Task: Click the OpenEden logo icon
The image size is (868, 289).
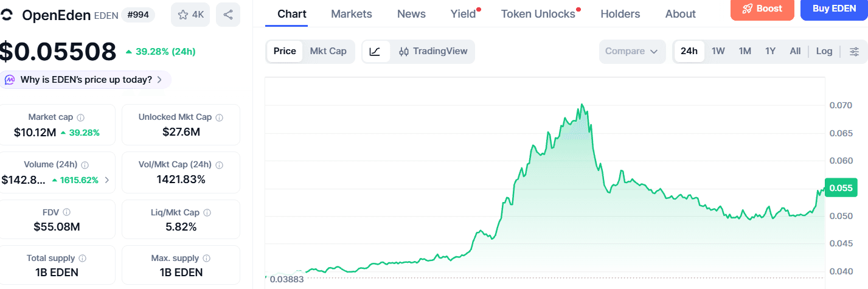Action: tap(6, 15)
